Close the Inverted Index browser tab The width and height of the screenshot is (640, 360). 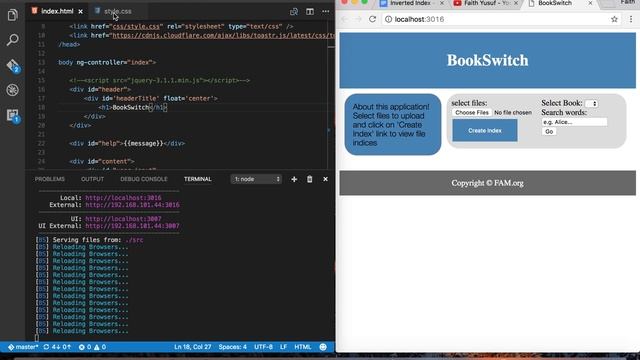pos(442,3)
